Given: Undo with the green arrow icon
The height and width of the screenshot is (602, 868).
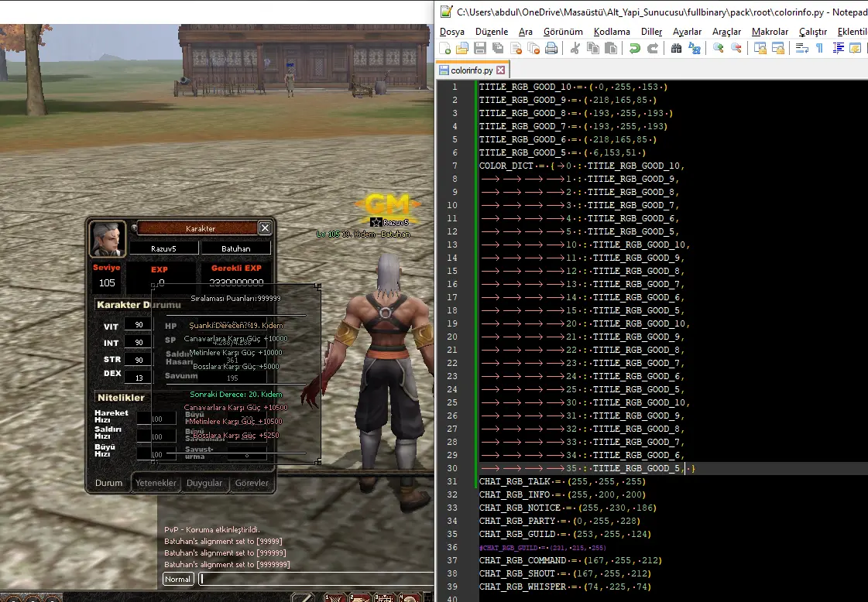Looking at the screenshot, I should (635, 48).
